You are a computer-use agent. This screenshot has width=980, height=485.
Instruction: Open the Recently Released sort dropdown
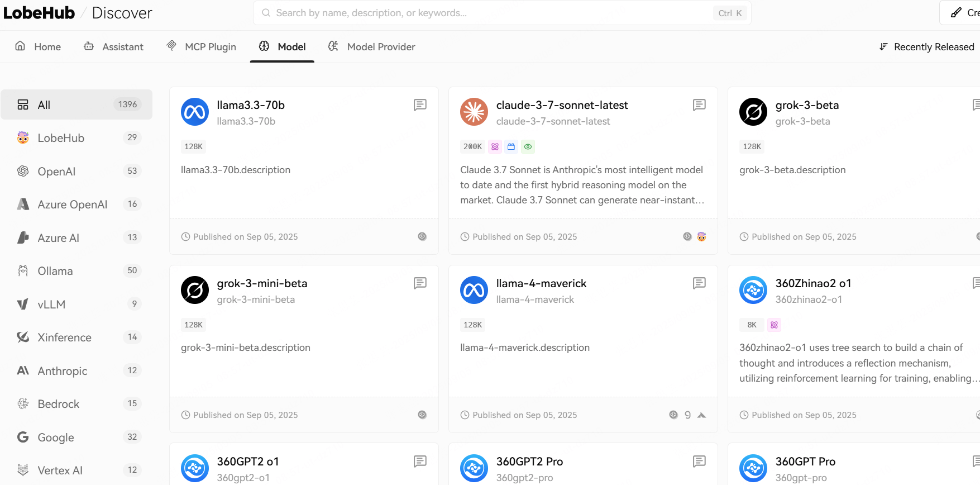point(927,47)
